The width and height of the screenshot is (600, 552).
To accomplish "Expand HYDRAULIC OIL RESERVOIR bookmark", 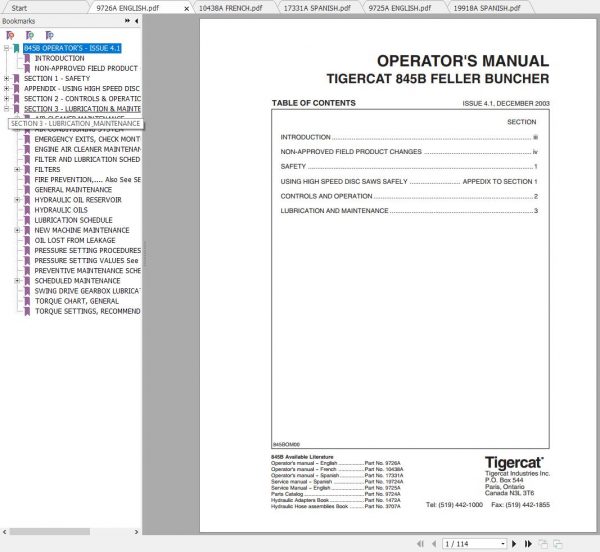I will point(17,200).
